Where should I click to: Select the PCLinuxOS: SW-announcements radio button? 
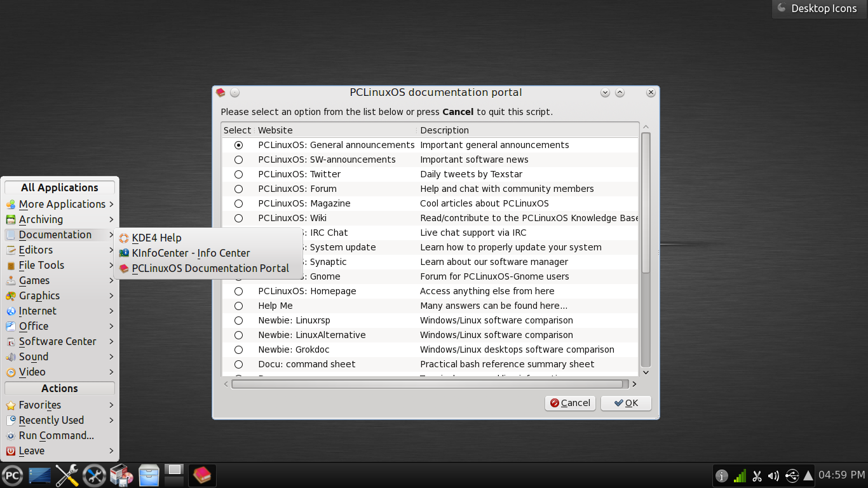(238, 159)
